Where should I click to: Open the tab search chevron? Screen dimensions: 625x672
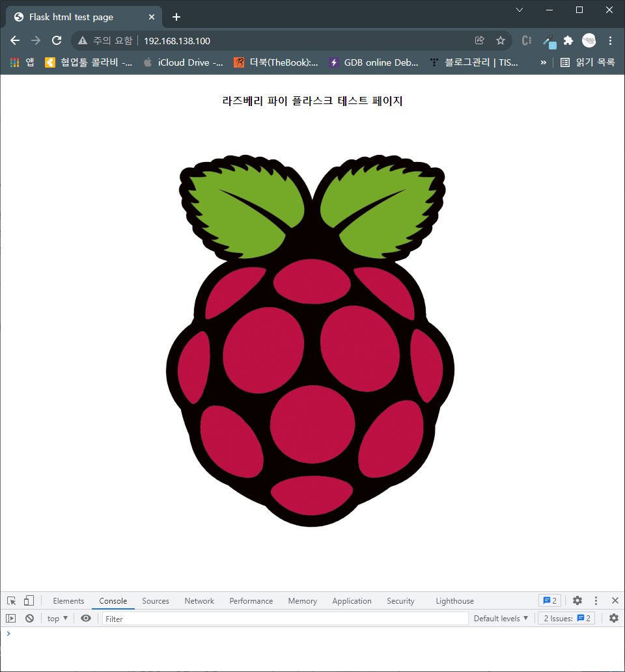point(520,10)
